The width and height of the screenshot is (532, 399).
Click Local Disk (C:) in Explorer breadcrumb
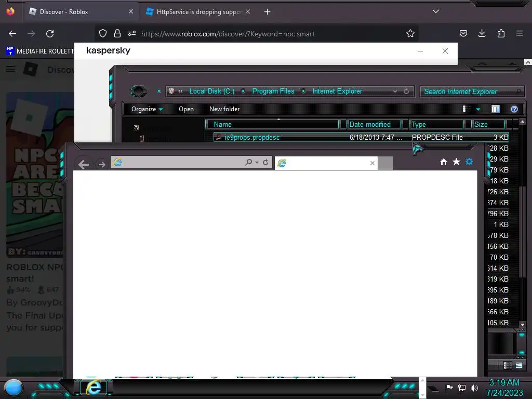point(212,91)
